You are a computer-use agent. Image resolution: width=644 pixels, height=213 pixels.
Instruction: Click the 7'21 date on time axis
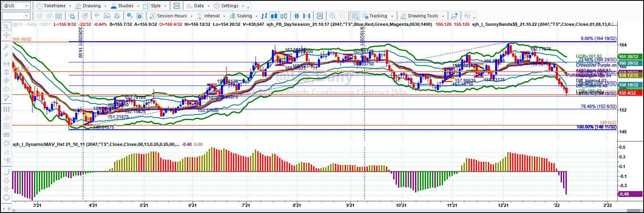pos(246,206)
